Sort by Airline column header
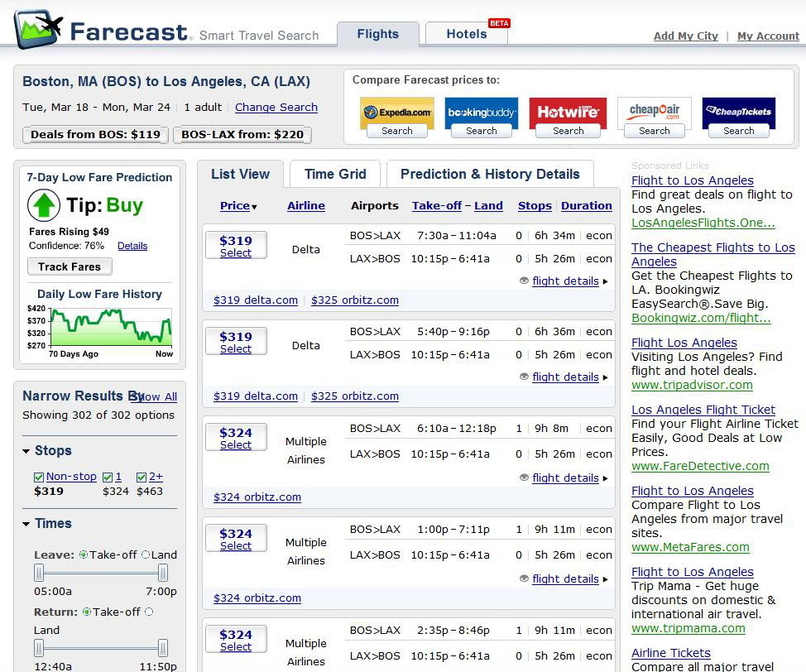 tap(306, 206)
